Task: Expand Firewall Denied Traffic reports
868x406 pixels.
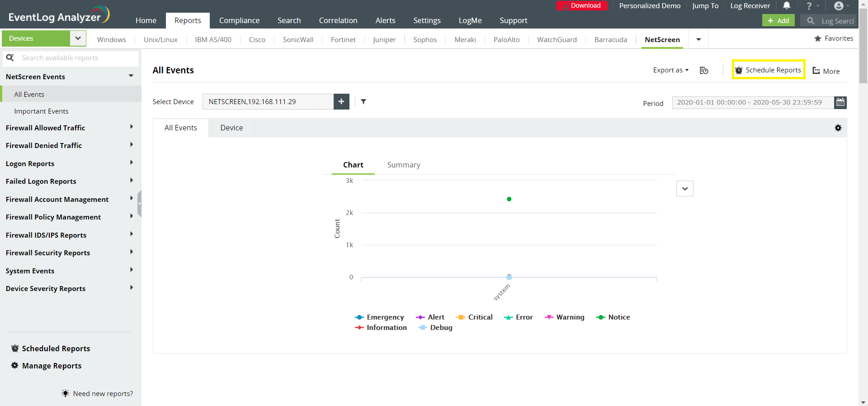Action: tap(132, 145)
